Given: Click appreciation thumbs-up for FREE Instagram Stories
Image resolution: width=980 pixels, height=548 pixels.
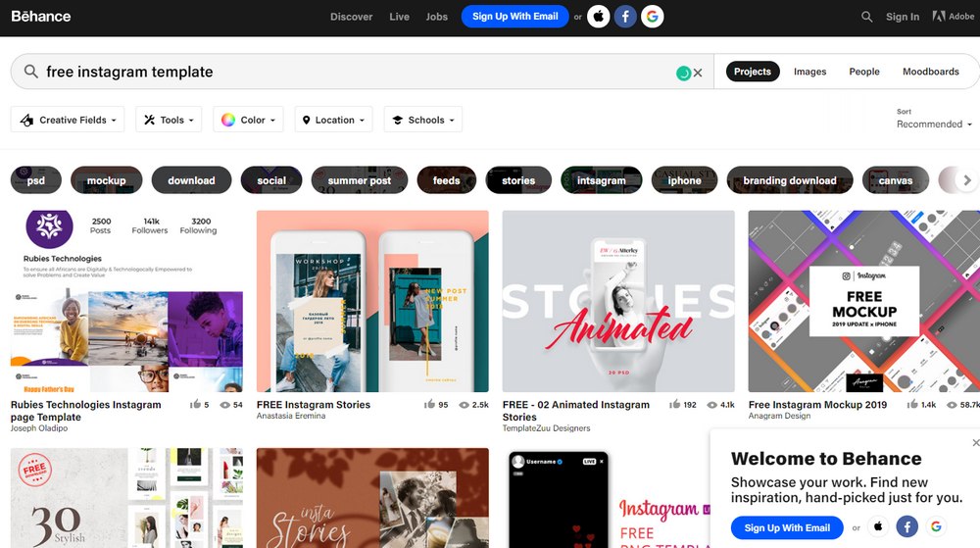Looking at the screenshot, I should coord(429,404).
